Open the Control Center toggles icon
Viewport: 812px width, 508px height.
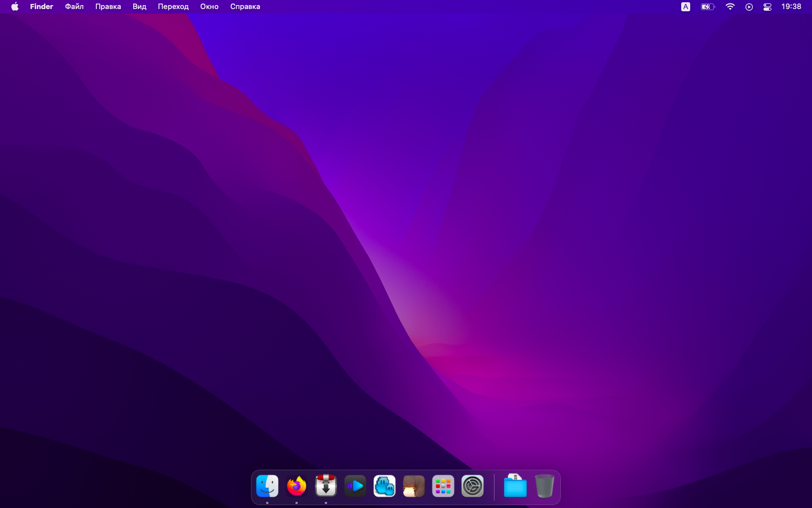click(767, 7)
